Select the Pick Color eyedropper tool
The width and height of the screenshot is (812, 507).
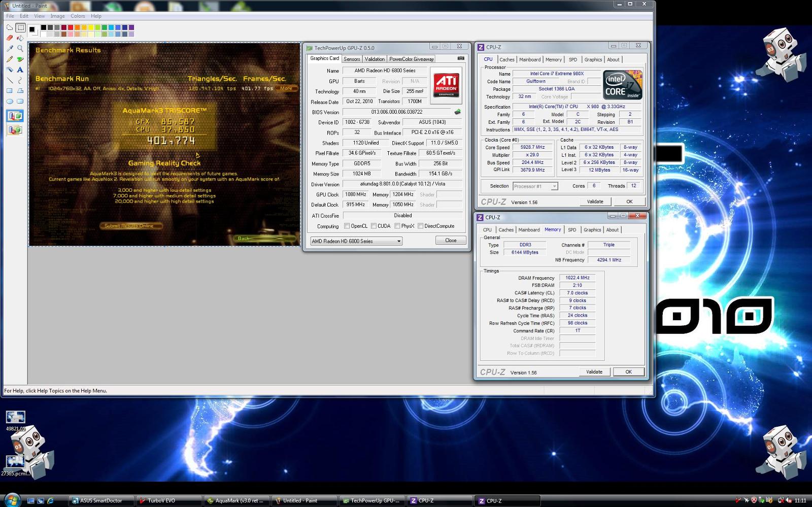tap(10, 49)
